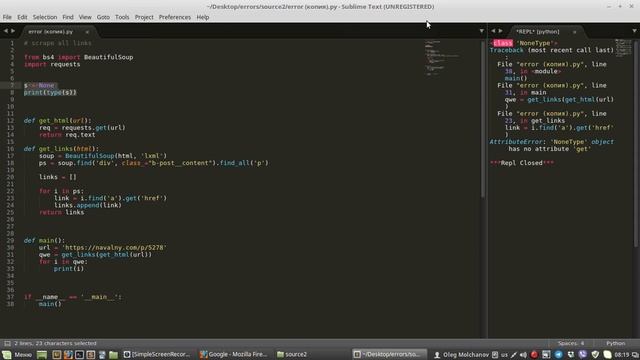Click the 'def get_links(html):' line

click(61, 149)
